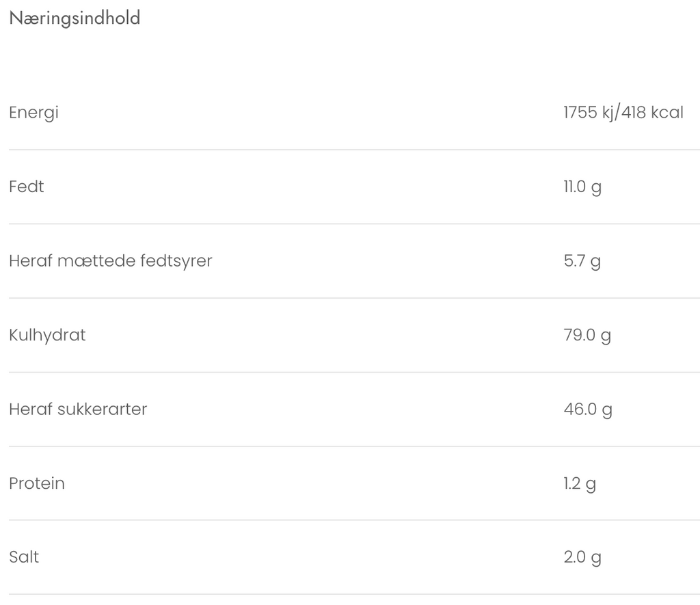Click the Fedt nutrient label
Screen dimensions: 700x605
(x=27, y=187)
